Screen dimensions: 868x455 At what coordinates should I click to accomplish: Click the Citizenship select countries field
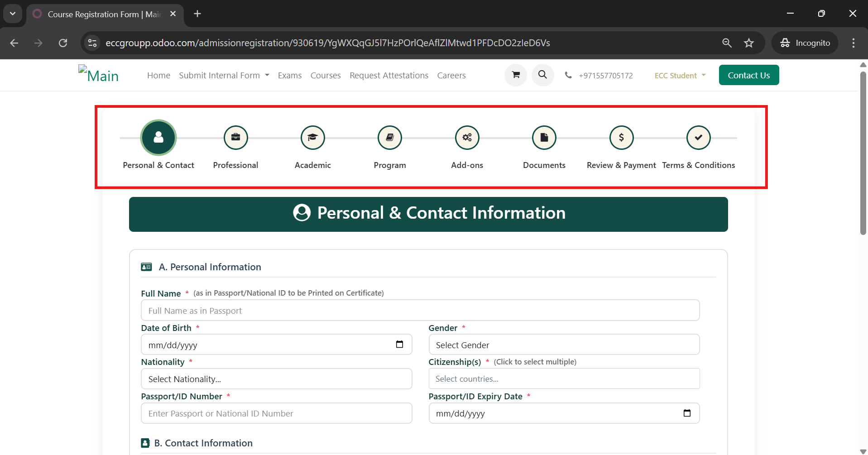564,379
